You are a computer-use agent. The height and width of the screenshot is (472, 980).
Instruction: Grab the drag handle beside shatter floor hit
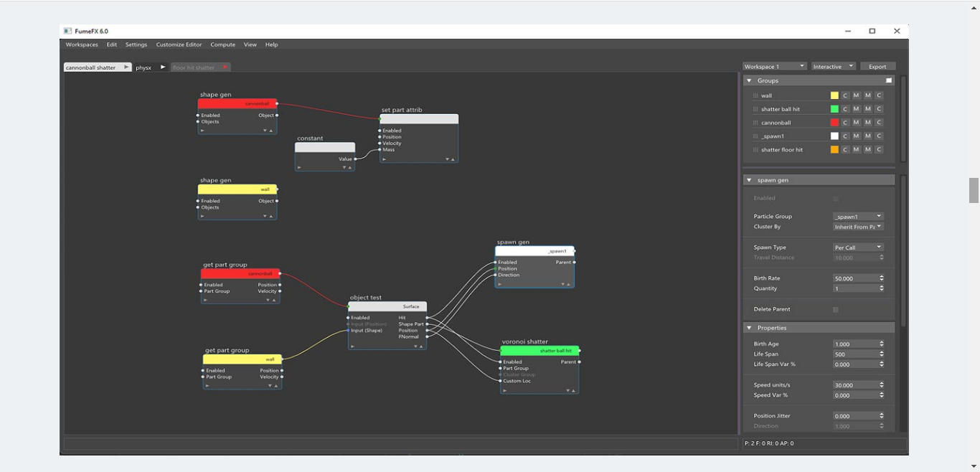[x=755, y=150]
